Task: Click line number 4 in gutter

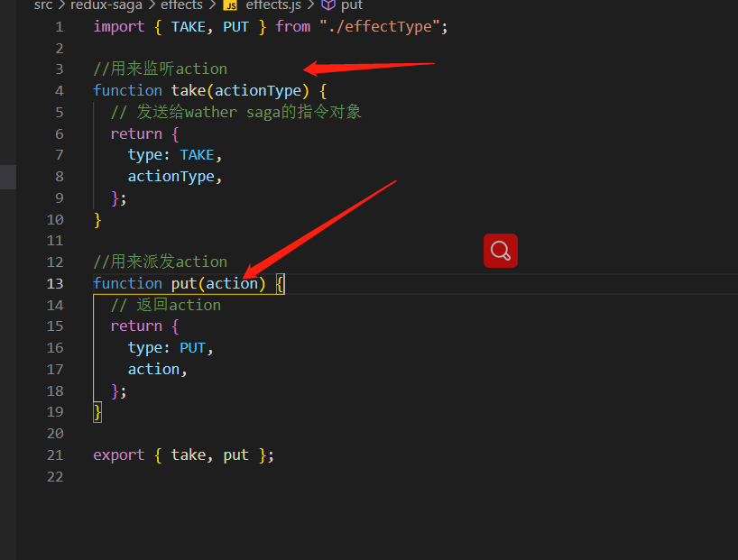Action: [x=60, y=91]
